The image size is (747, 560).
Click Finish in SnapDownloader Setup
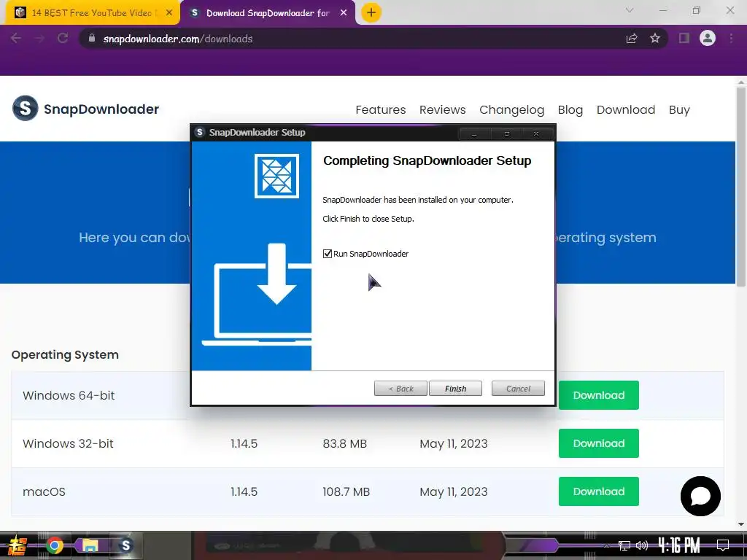(455, 389)
